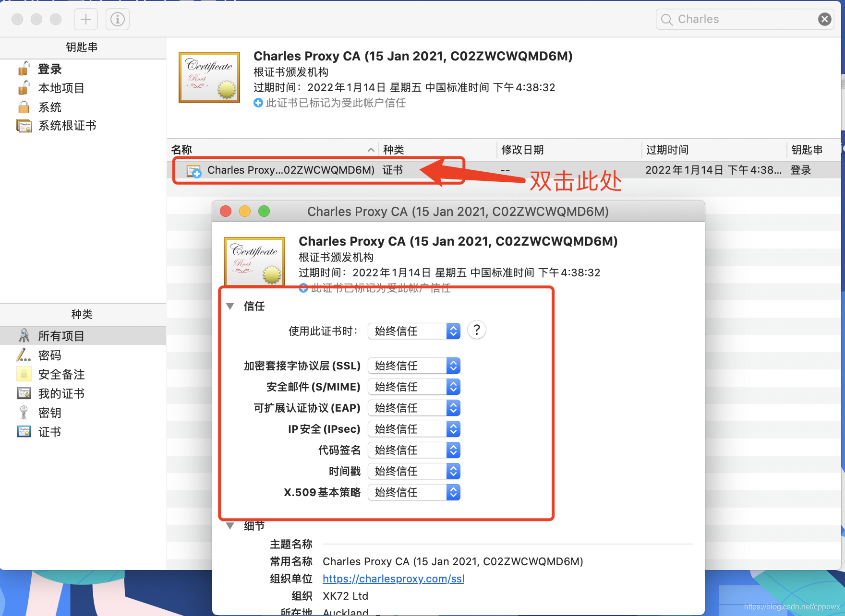Click the XK72 Ltd organization value

[x=345, y=596]
